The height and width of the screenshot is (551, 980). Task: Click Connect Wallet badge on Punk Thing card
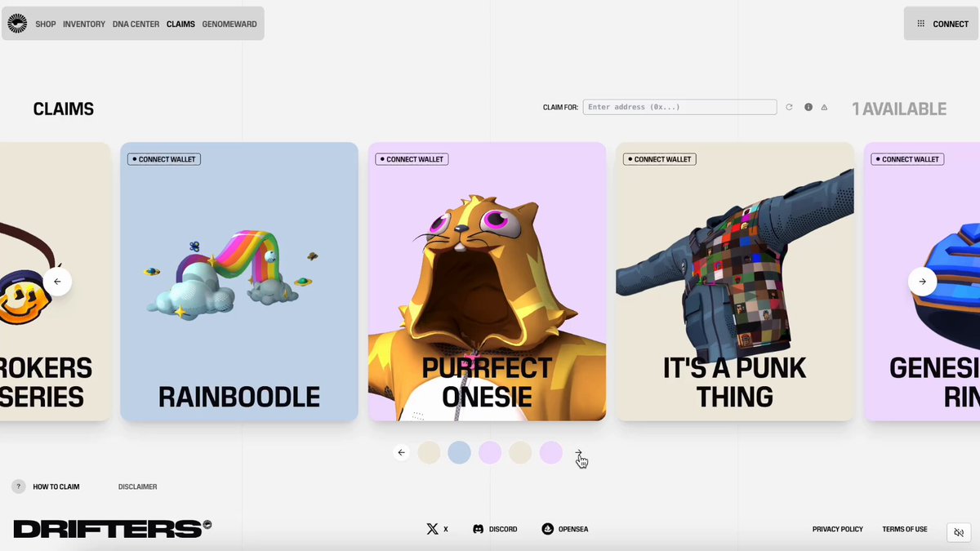660,159
